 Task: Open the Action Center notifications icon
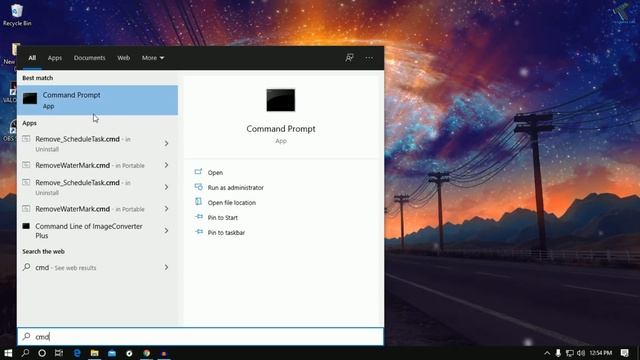tap(624, 353)
